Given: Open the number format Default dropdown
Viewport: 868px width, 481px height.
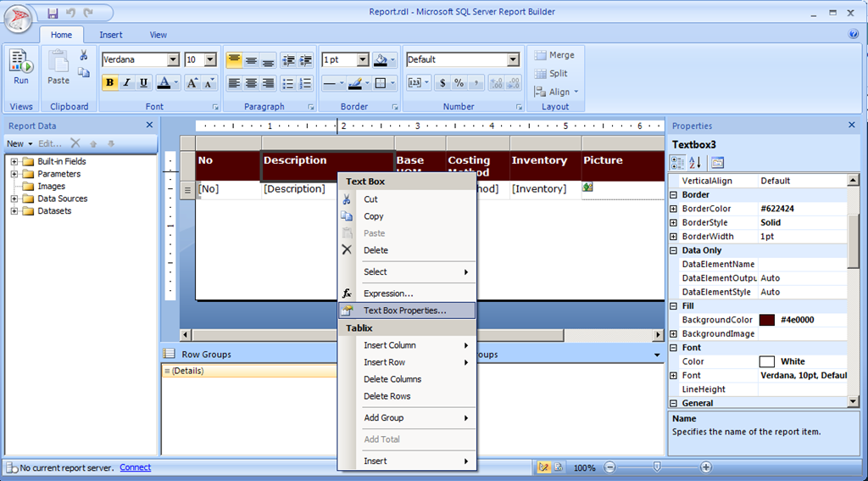Looking at the screenshot, I should [513, 60].
